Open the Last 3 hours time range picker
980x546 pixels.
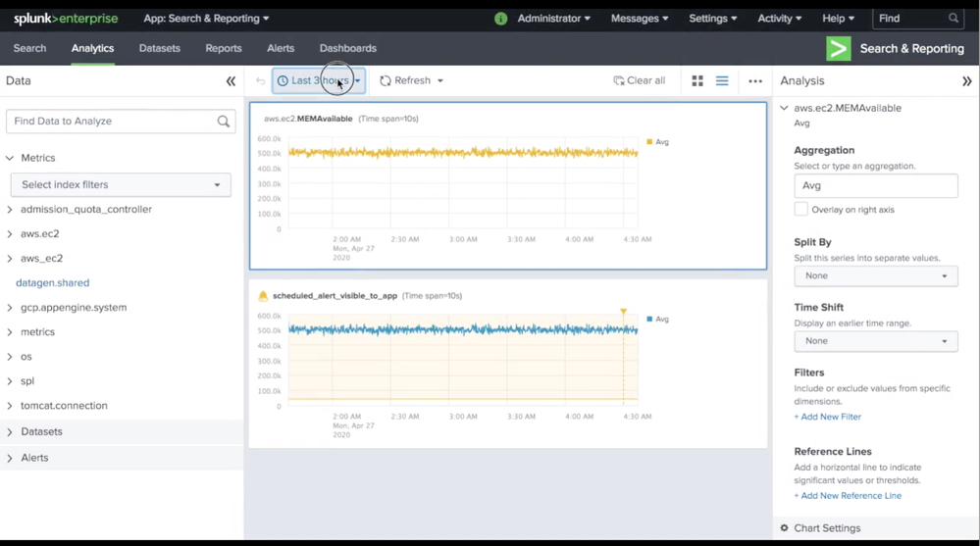pos(319,80)
